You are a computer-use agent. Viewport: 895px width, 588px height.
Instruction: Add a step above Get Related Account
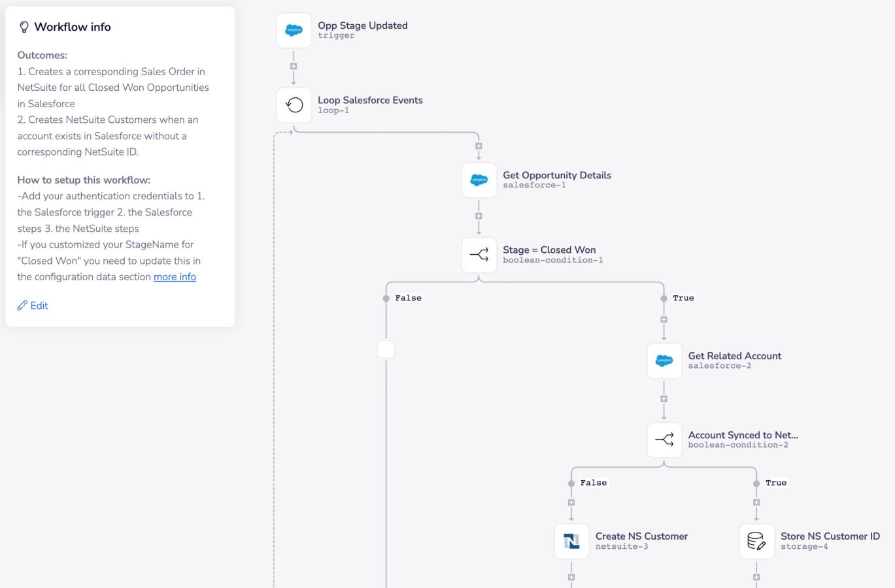pos(664,319)
